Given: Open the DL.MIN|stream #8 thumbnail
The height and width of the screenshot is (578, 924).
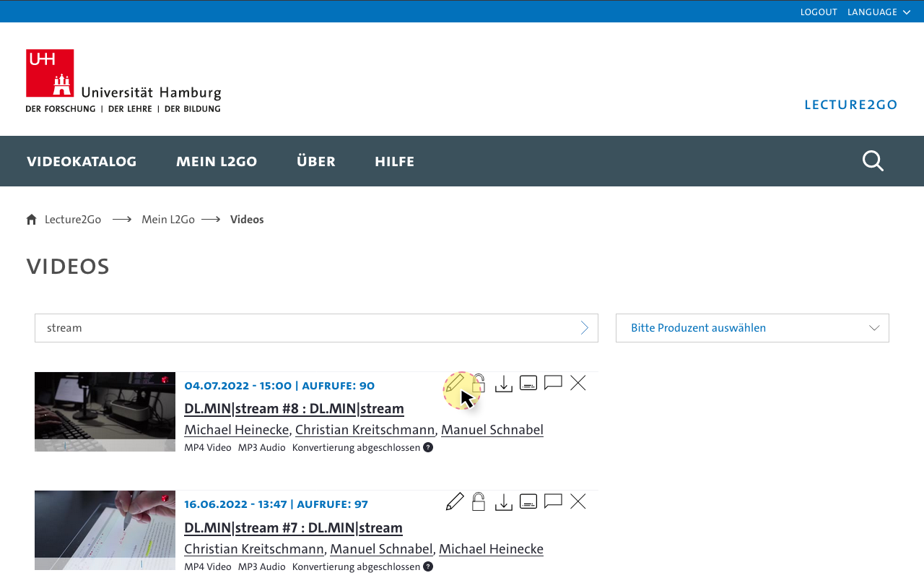Looking at the screenshot, I should click(x=105, y=412).
